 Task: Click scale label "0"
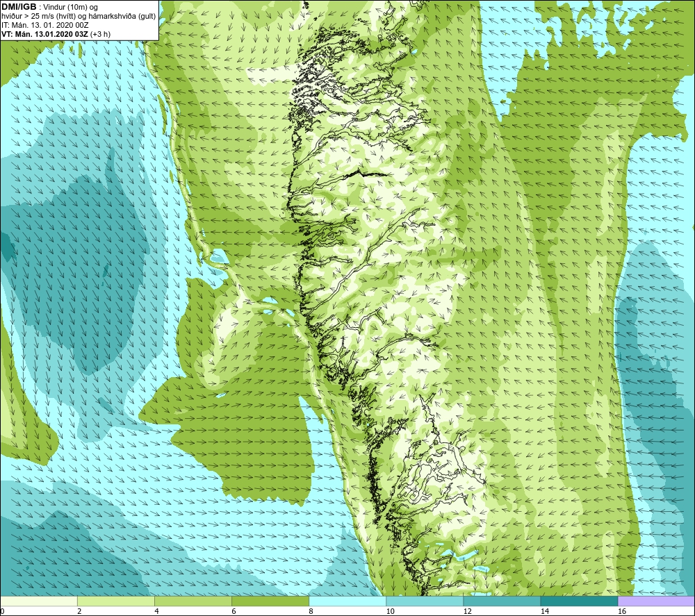tap(2, 611)
